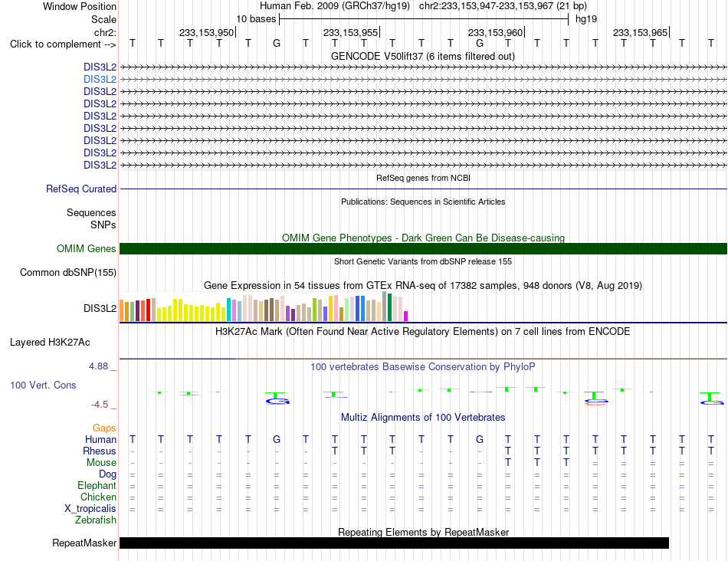
Task: Click the magenta bar in GTEx expression chart
Action: (406, 317)
